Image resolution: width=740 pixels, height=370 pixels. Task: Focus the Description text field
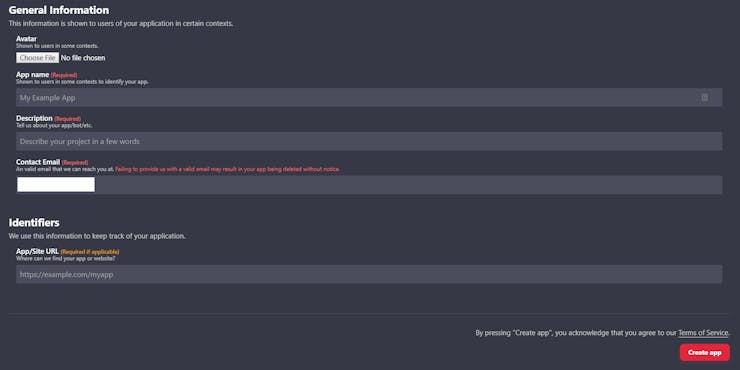pyautogui.click(x=369, y=141)
